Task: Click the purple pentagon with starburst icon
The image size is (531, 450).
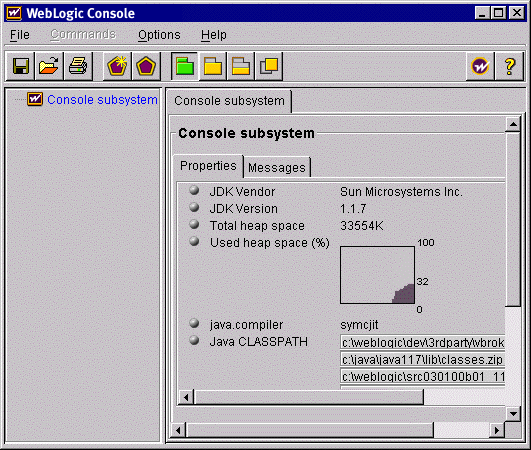Action: click(117, 66)
